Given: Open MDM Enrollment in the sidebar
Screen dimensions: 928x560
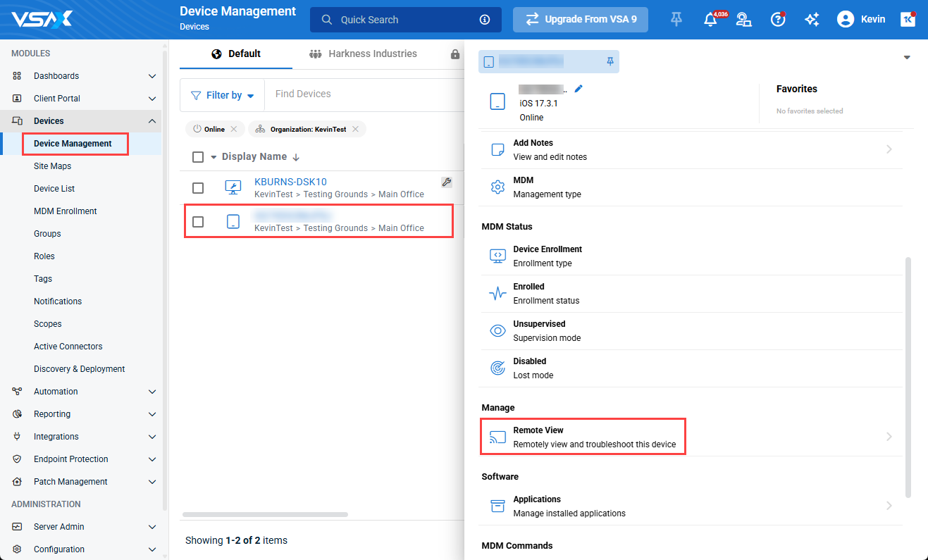Looking at the screenshot, I should 66,211.
